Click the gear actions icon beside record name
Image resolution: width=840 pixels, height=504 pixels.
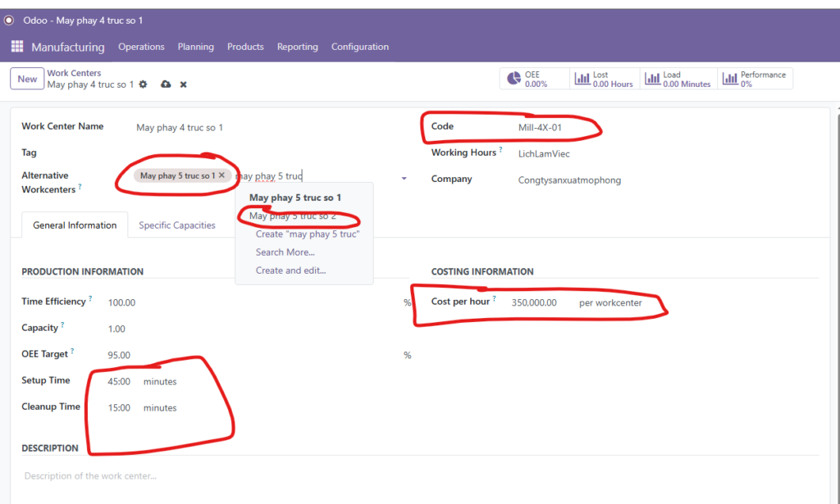(x=144, y=84)
